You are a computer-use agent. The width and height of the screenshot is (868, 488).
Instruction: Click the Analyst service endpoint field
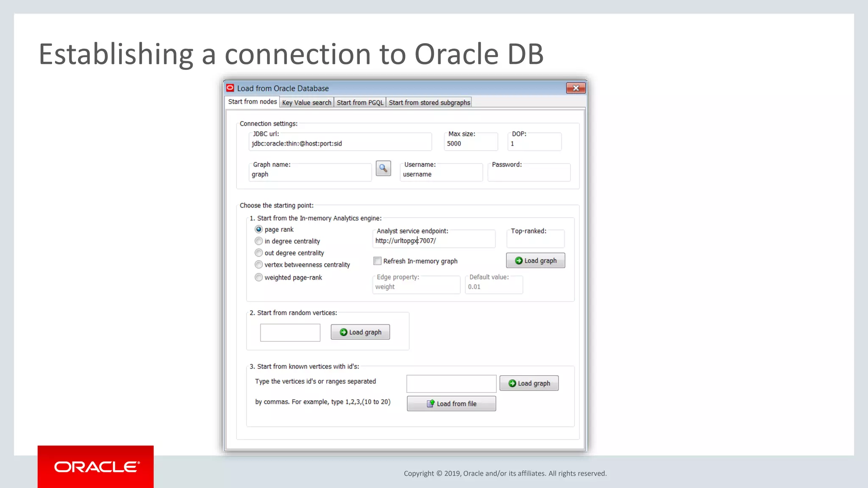[x=434, y=241]
